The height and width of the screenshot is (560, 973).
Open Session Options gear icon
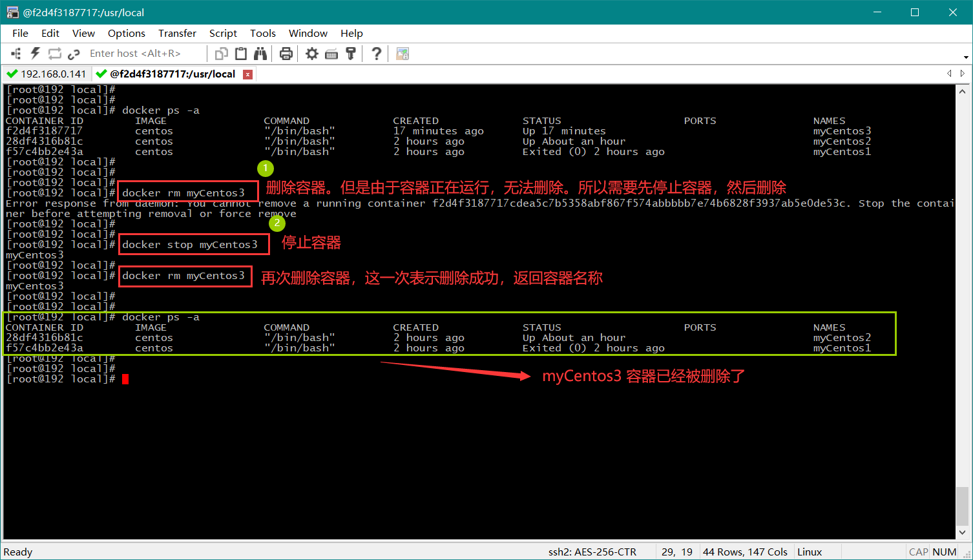coord(312,54)
